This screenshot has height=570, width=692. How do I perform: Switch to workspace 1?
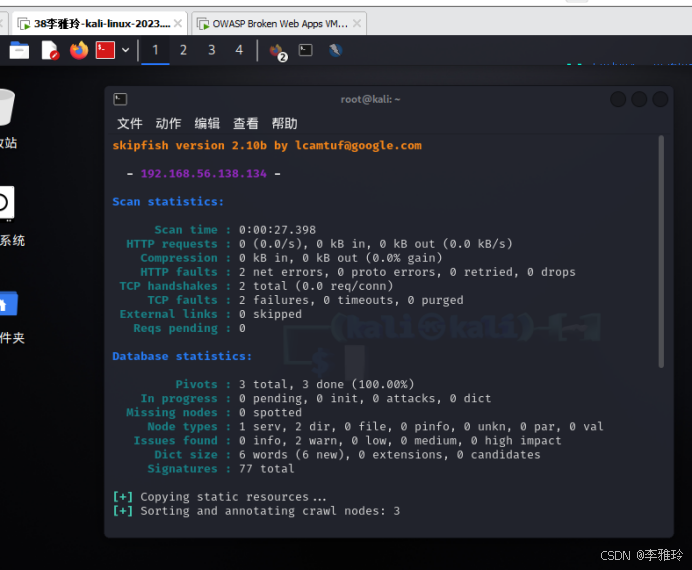155,50
